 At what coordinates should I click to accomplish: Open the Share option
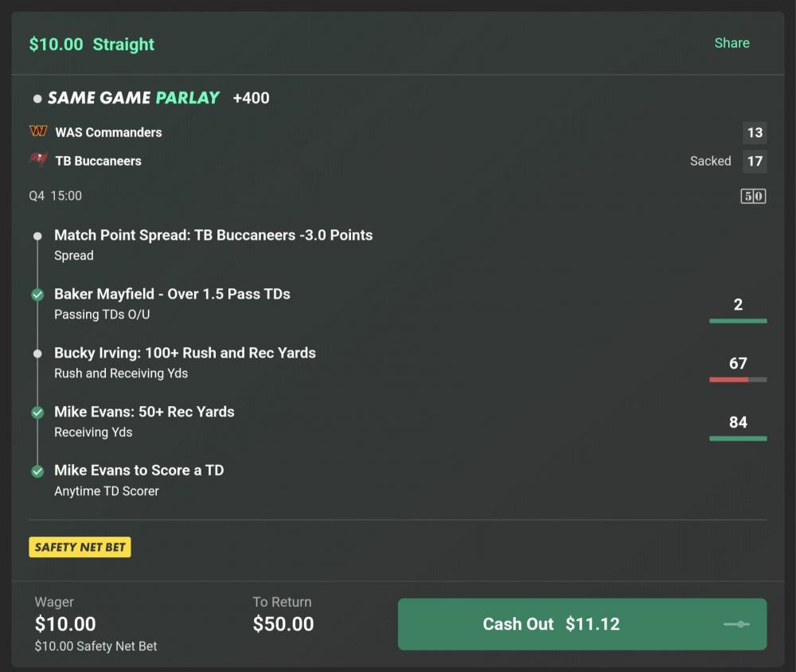click(x=732, y=43)
